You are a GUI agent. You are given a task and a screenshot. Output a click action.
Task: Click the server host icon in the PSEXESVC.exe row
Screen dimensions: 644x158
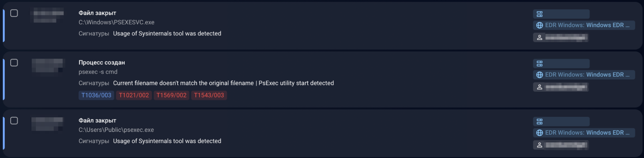click(540, 14)
